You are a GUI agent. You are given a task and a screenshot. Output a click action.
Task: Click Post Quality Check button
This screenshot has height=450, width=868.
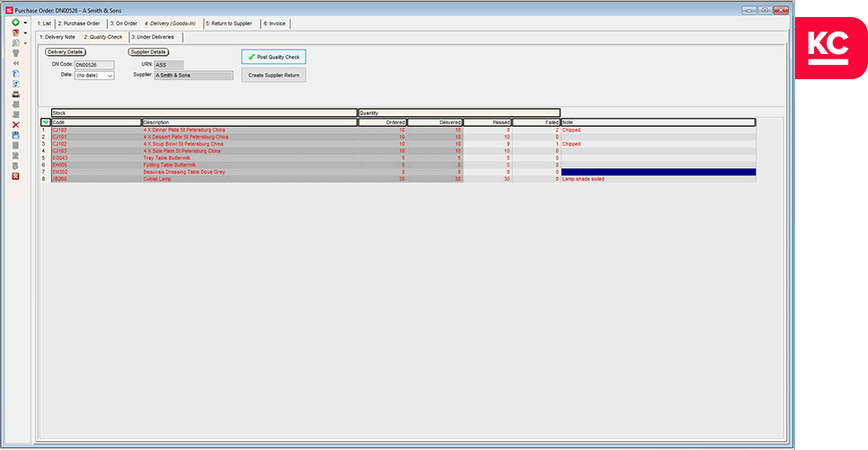coord(273,57)
